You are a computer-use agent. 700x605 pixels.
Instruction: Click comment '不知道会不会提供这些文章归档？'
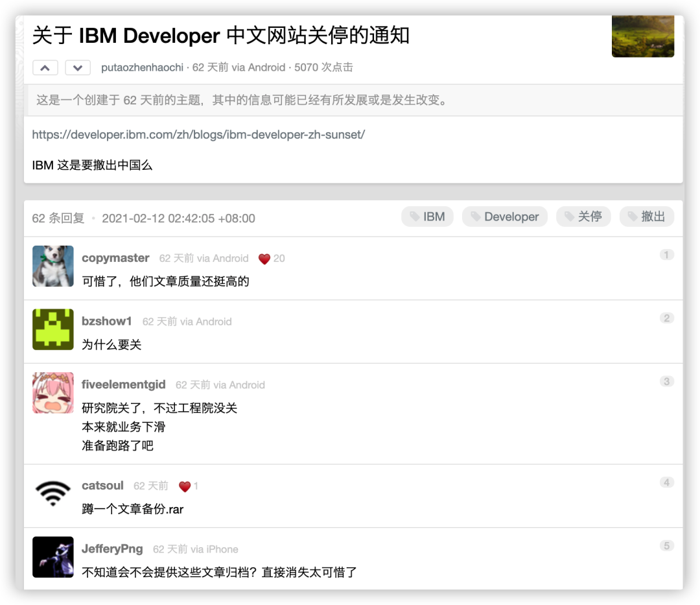click(170, 573)
